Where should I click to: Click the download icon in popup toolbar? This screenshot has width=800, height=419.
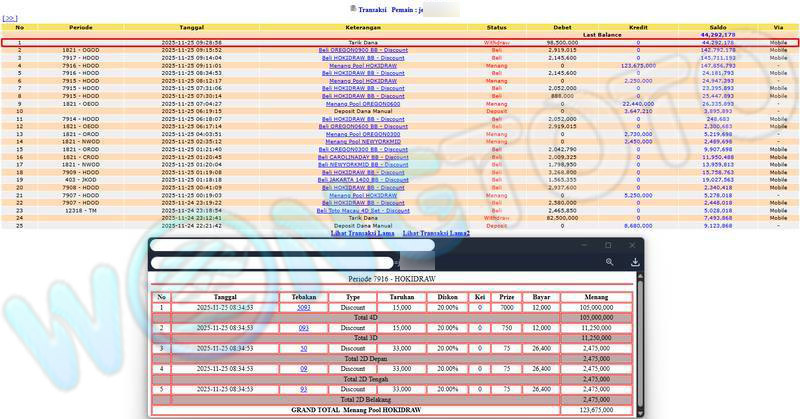click(634, 262)
